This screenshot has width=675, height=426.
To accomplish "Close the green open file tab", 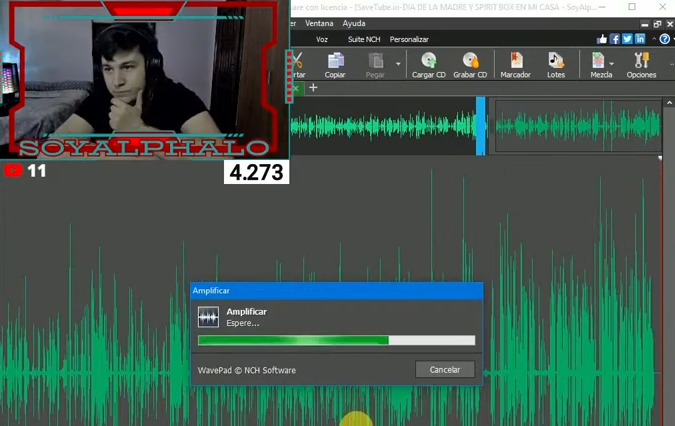I will 296,88.
